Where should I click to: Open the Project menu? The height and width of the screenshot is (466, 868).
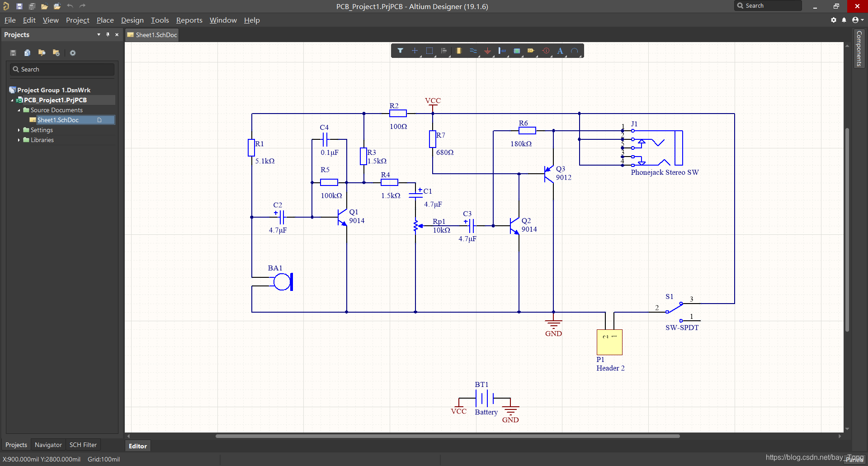click(x=78, y=20)
